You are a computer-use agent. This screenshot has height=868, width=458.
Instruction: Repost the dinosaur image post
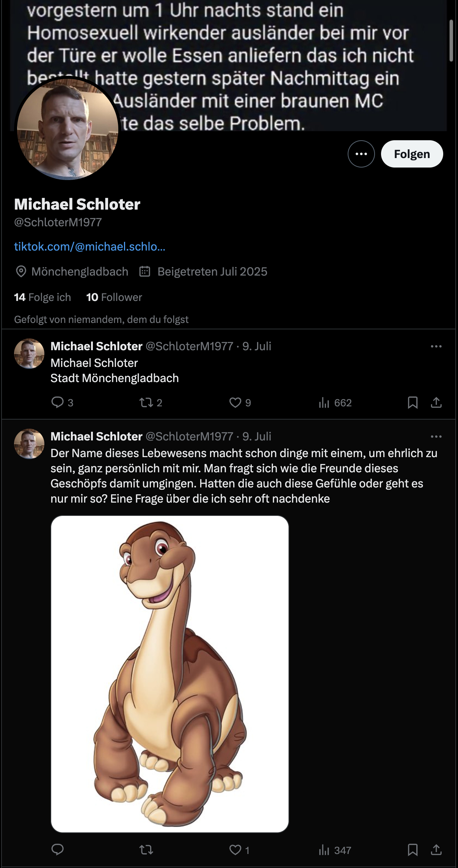(x=146, y=850)
